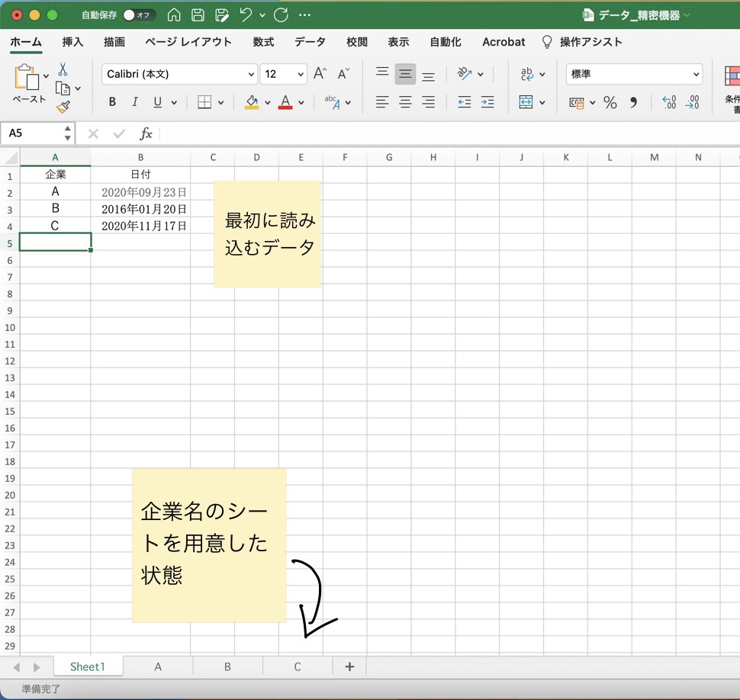
Task: Switch to the 描画 tab
Action: [114, 42]
